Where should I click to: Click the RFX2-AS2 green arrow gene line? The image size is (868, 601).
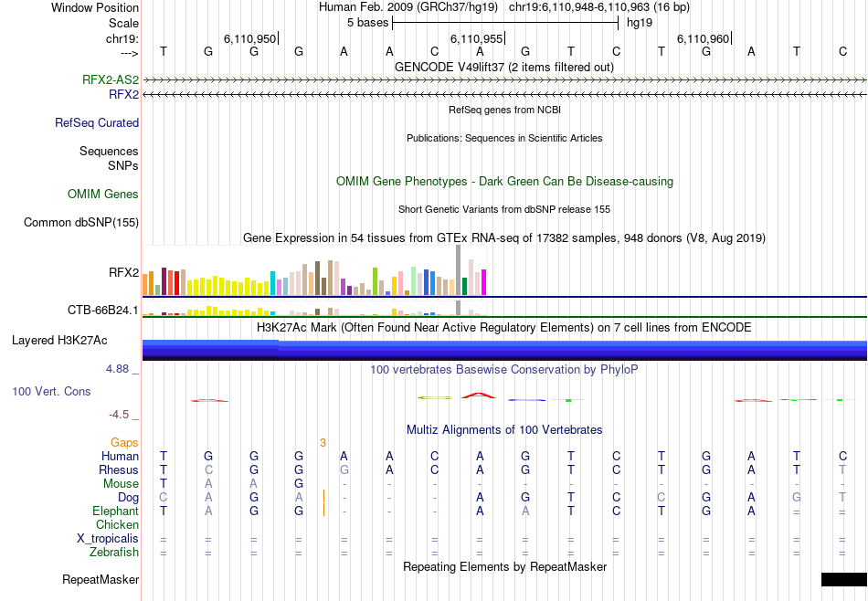504,80
